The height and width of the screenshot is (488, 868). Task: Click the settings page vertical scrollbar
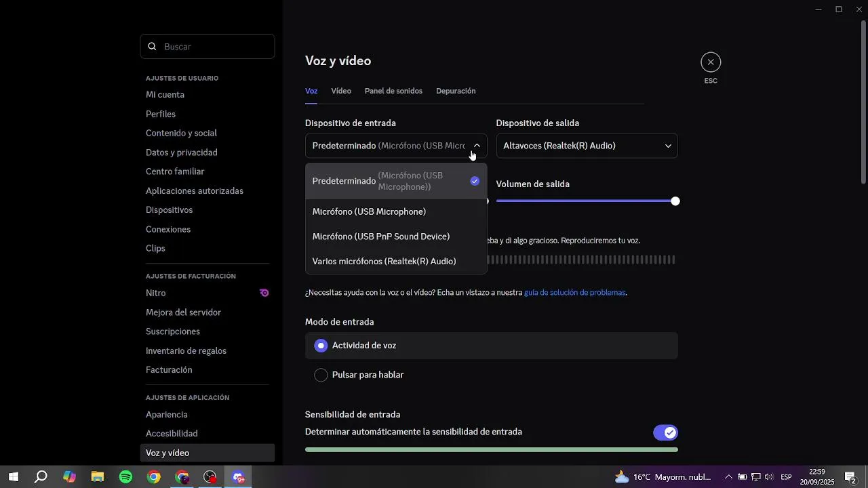click(863, 102)
